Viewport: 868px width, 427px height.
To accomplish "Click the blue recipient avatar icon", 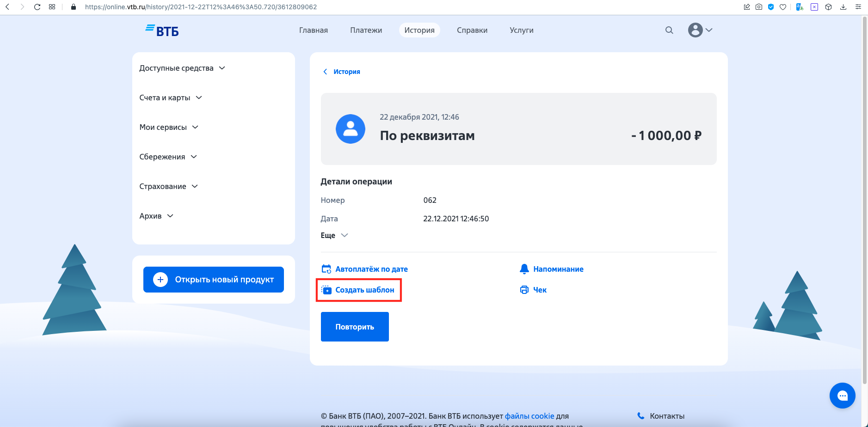I will pyautogui.click(x=350, y=129).
